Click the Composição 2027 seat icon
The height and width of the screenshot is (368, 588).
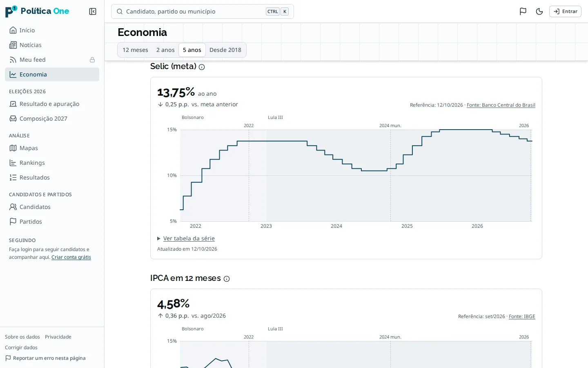pos(13,119)
